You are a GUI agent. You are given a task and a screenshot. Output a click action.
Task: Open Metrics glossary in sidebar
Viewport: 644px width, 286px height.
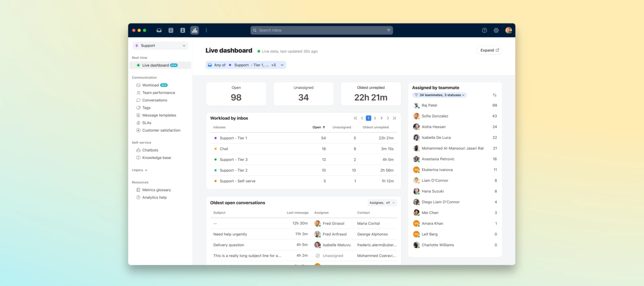point(153,190)
